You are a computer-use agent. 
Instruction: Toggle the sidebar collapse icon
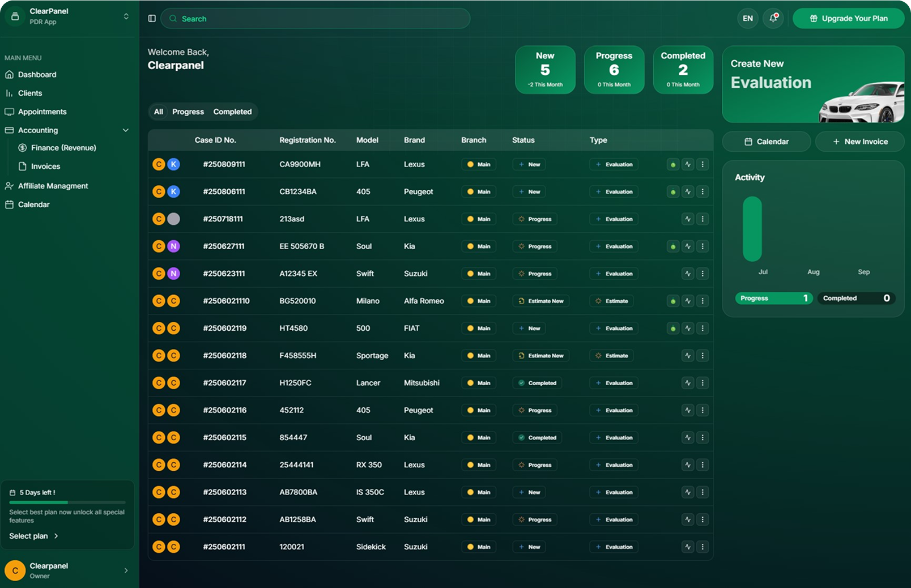tap(152, 19)
